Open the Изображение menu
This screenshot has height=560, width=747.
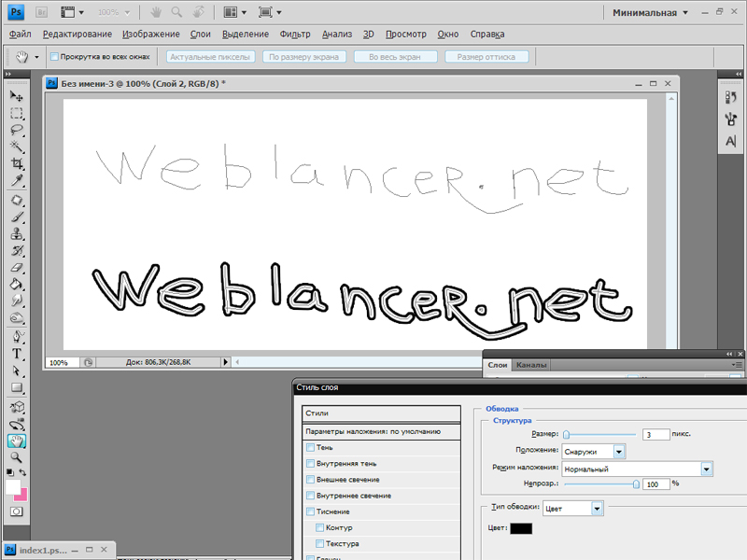pos(151,35)
